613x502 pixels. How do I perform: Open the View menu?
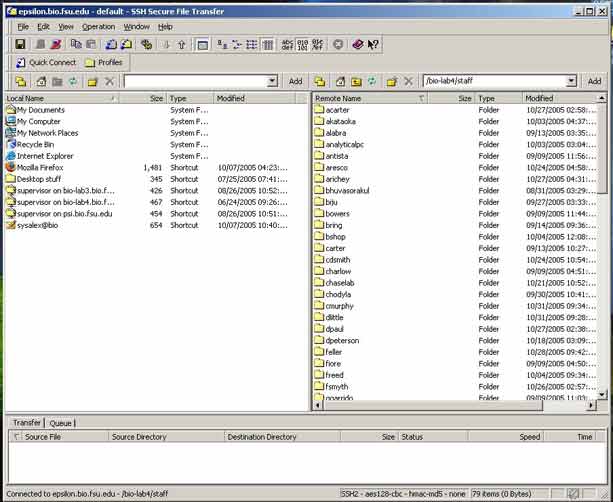[66, 27]
